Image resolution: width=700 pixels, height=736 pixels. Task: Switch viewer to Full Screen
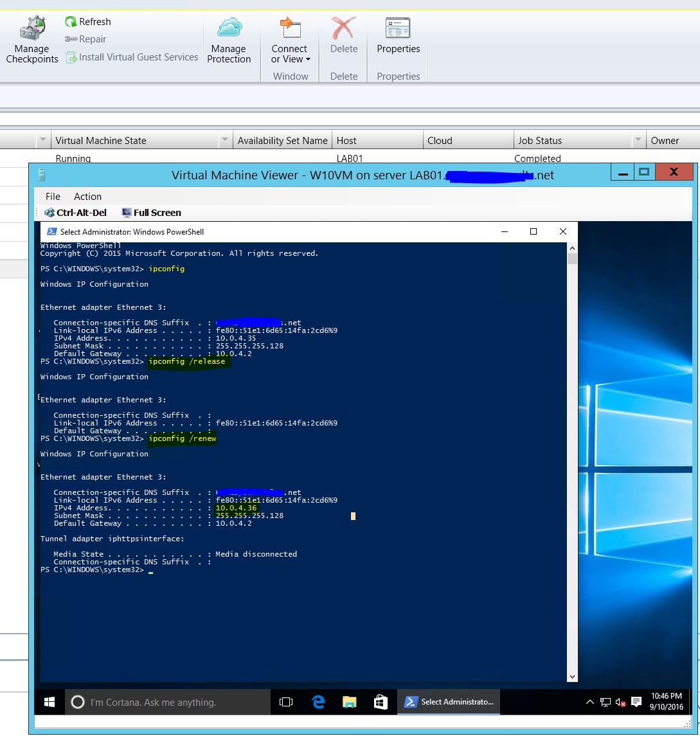point(151,213)
